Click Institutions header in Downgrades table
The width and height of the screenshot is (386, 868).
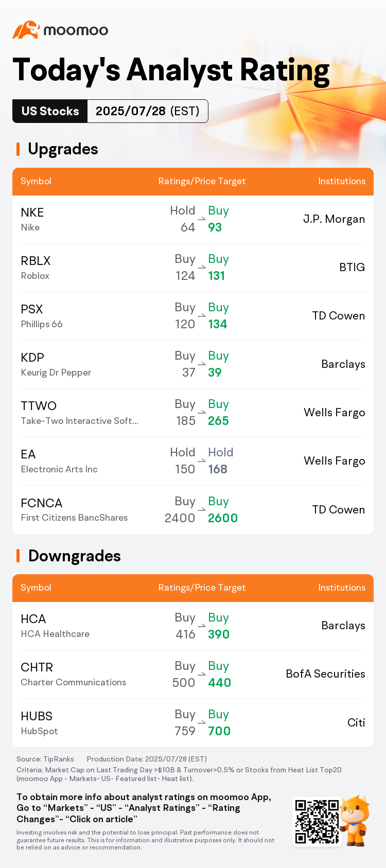click(342, 588)
